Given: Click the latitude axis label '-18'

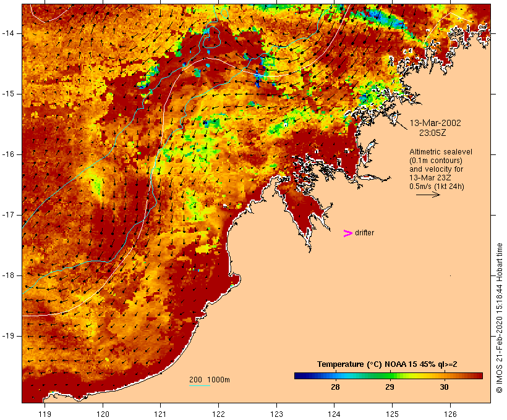Looking at the screenshot, I should coord(7,275).
